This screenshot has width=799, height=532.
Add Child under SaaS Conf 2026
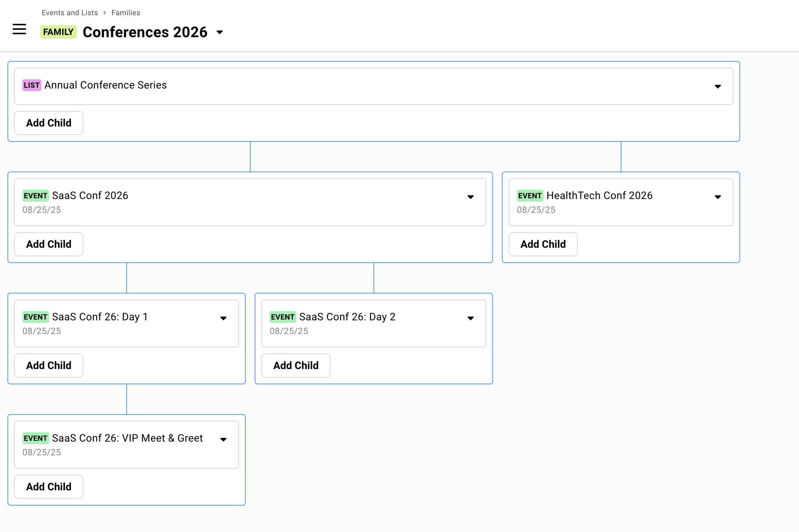click(49, 244)
